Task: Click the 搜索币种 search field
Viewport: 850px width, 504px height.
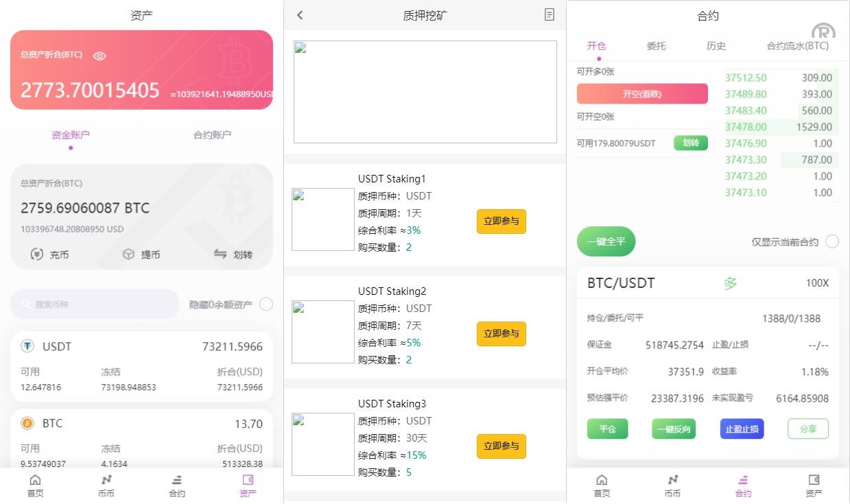Action: [95, 304]
